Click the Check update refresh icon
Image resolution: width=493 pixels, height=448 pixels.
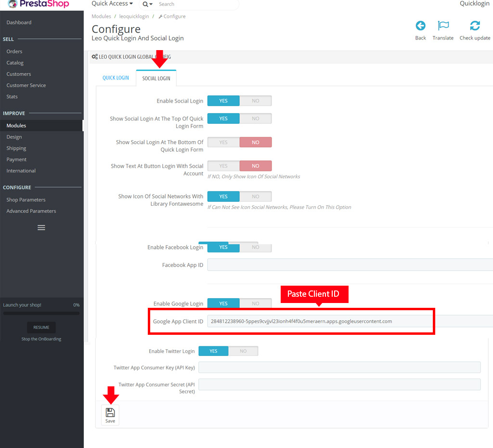coord(475,26)
